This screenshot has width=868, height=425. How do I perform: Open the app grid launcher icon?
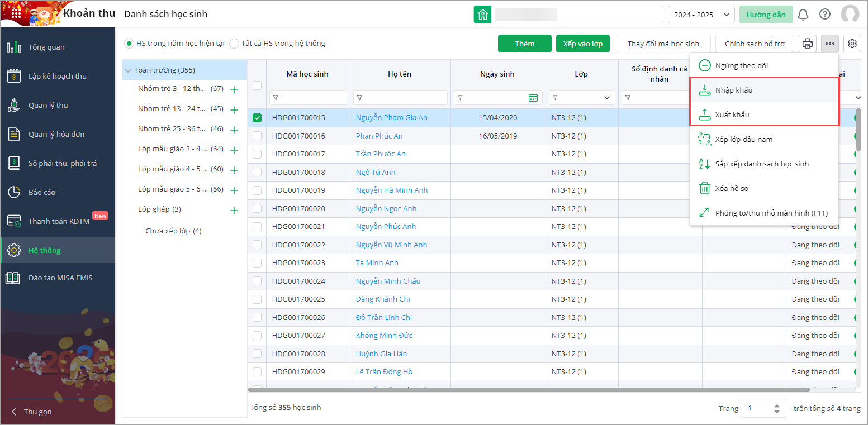pyautogui.click(x=17, y=13)
